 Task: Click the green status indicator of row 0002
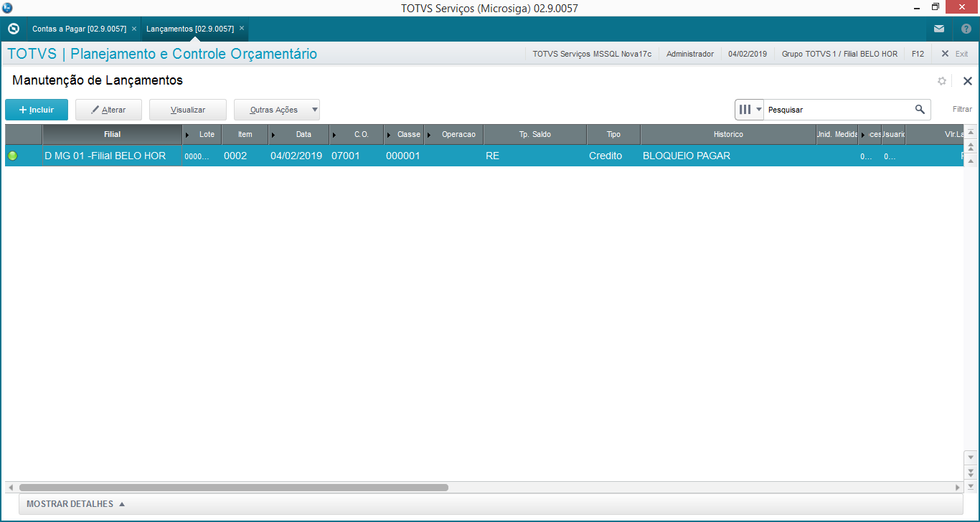(x=13, y=156)
